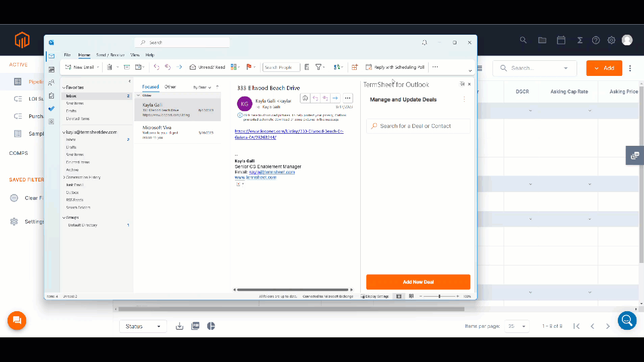The image size is (644, 362).
Task: Open the File menu in Outlook
Action: tap(67, 55)
